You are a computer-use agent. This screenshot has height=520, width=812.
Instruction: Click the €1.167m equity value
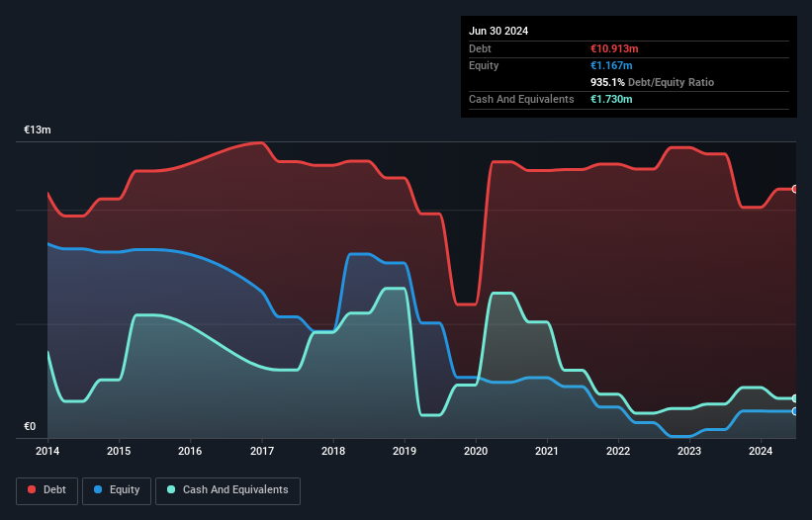coord(611,65)
